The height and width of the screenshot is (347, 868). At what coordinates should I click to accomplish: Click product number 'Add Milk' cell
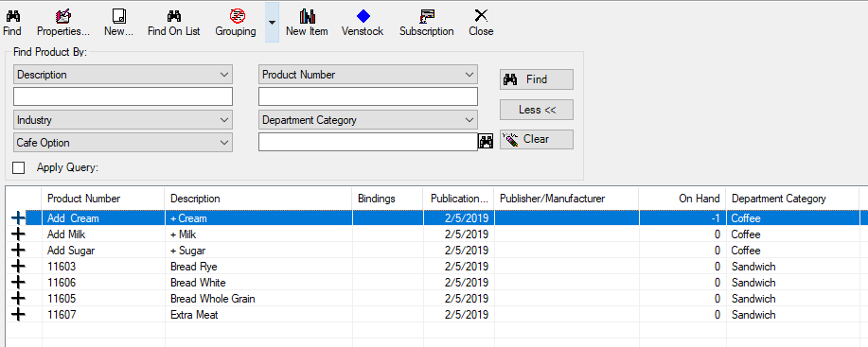tap(103, 234)
